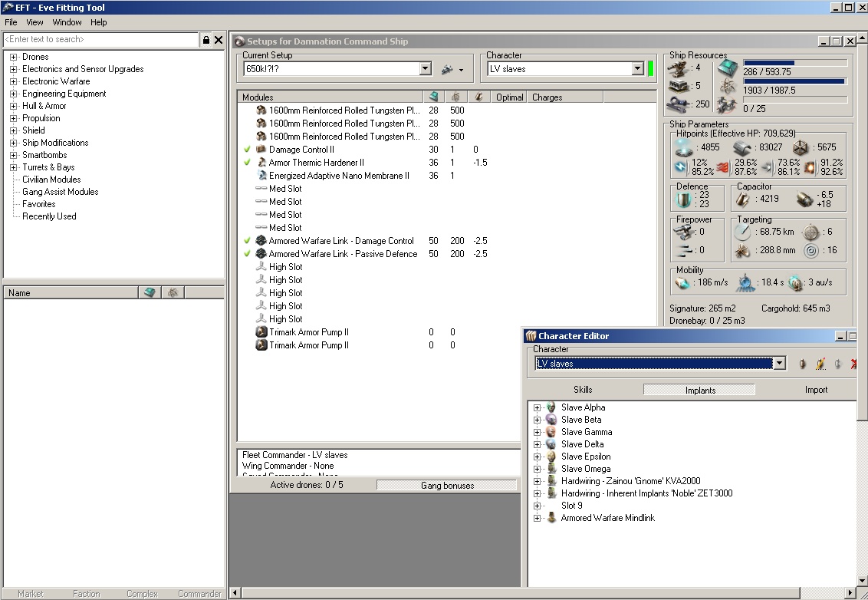The height and width of the screenshot is (600, 868).
Task: Click the capacitor icon showing 4219
Action: [743, 199]
